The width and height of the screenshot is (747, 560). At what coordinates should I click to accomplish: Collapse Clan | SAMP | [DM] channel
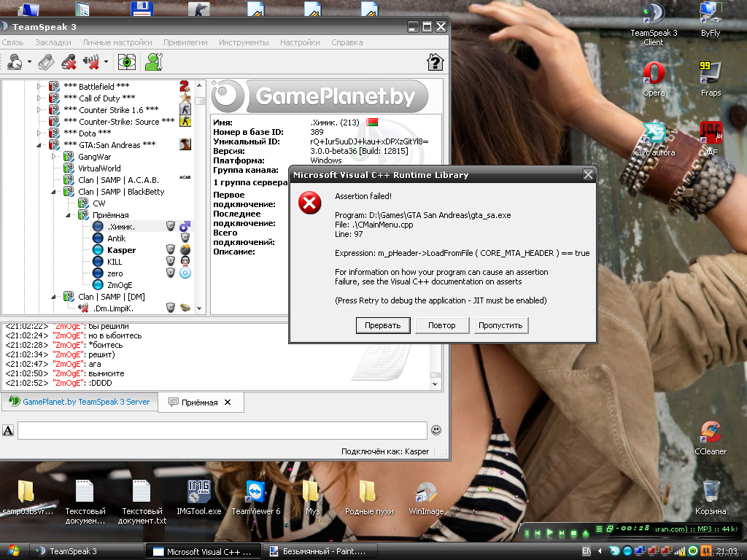pyautogui.click(x=53, y=297)
